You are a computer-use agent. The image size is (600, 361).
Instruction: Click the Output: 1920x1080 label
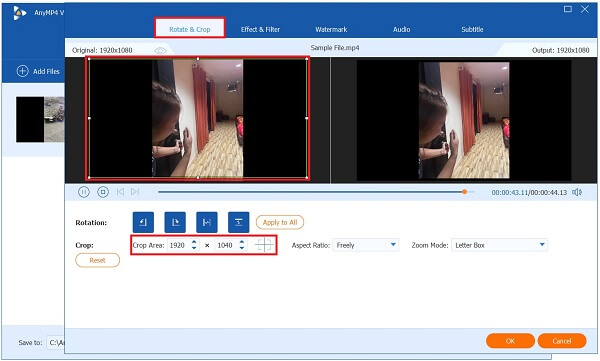561,50
